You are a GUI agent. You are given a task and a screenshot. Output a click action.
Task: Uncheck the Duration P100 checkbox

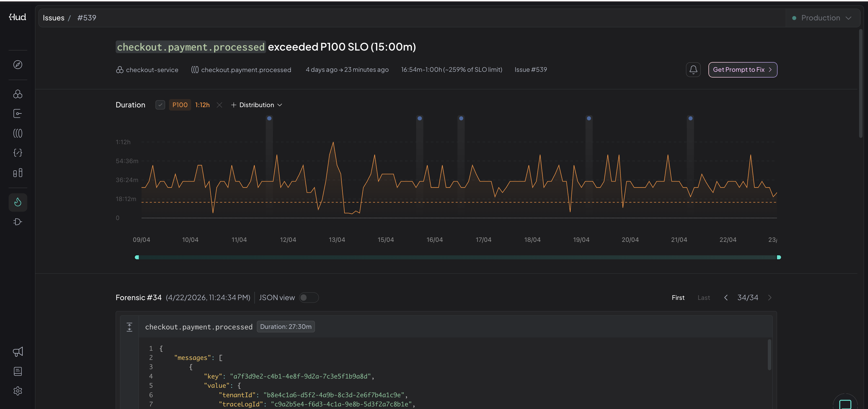click(160, 105)
